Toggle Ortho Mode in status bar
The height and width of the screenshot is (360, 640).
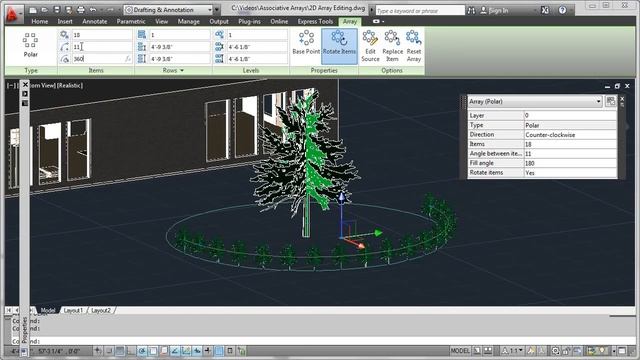pyautogui.click(x=131, y=350)
